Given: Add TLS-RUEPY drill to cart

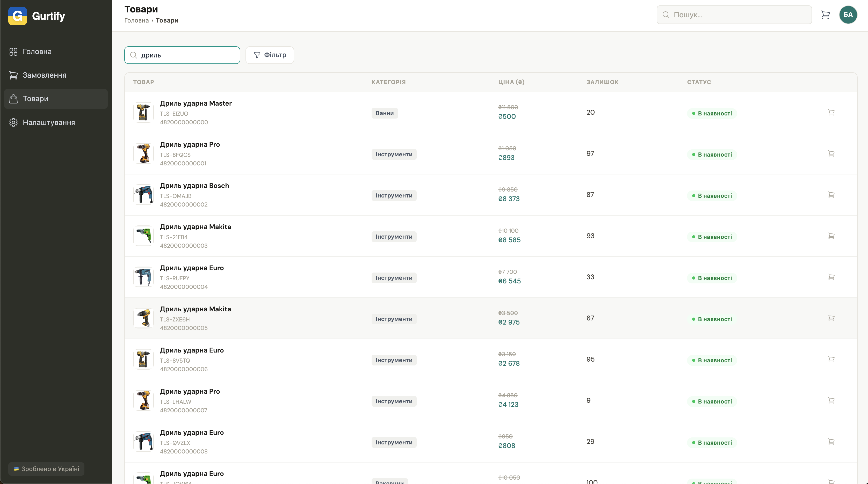Looking at the screenshot, I should pyautogui.click(x=831, y=277).
